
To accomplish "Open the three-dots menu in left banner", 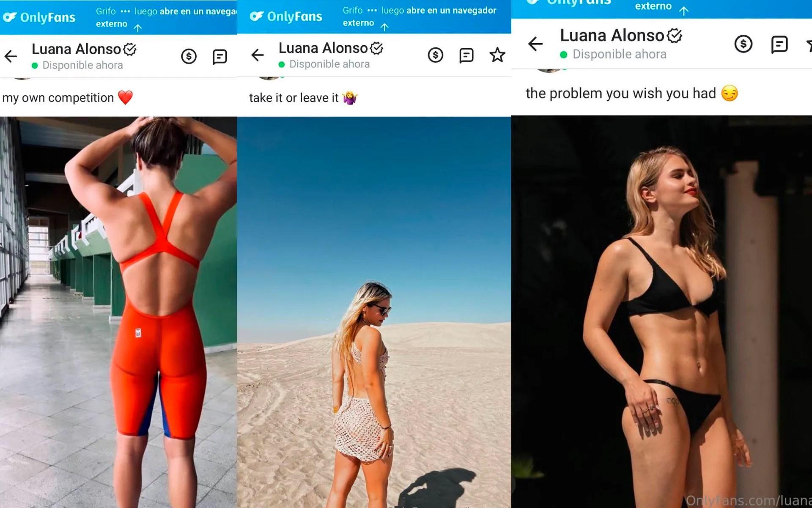I will (x=125, y=11).
